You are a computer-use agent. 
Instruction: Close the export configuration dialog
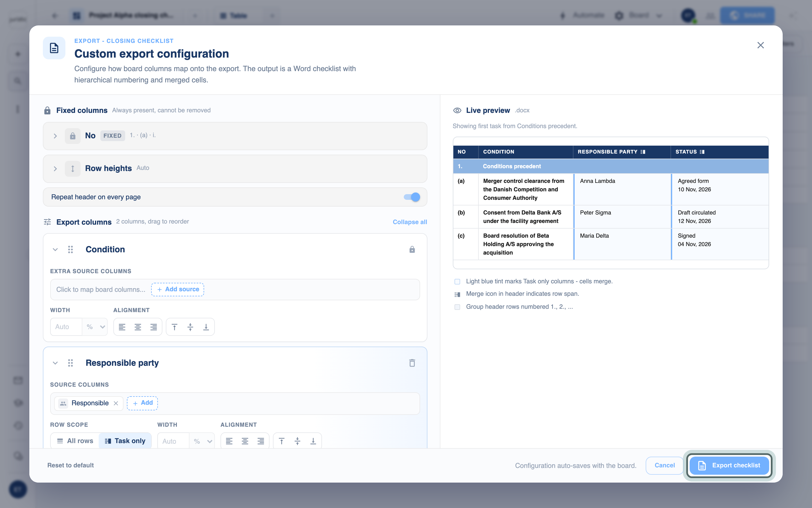click(x=760, y=45)
